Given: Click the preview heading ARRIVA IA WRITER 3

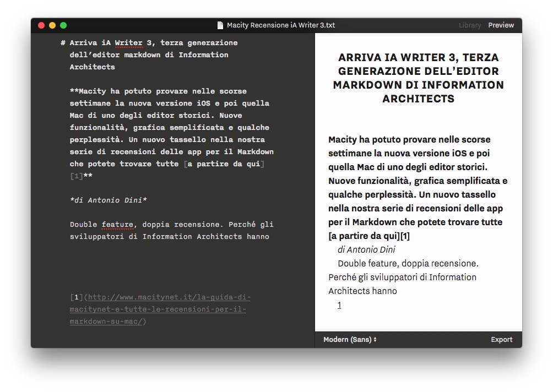Looking at the screenshot, I should 418,78.
